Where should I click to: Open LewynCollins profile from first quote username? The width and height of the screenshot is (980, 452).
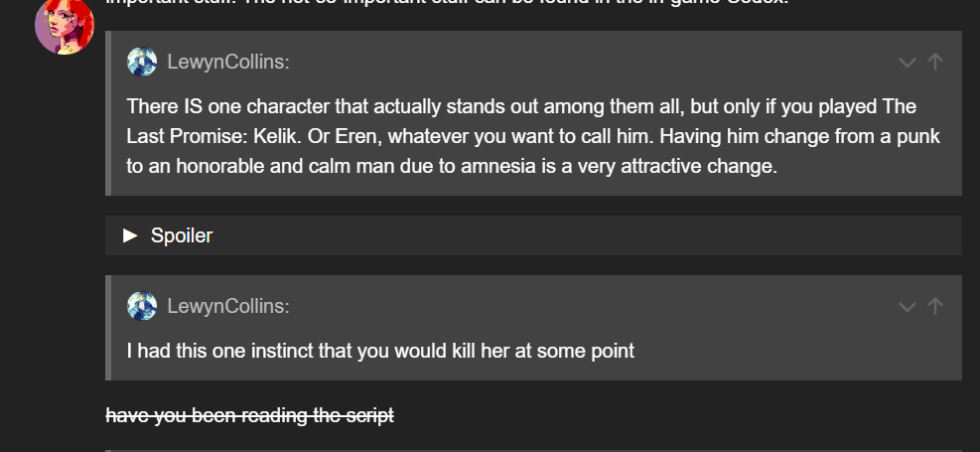(x=228, y=63)
